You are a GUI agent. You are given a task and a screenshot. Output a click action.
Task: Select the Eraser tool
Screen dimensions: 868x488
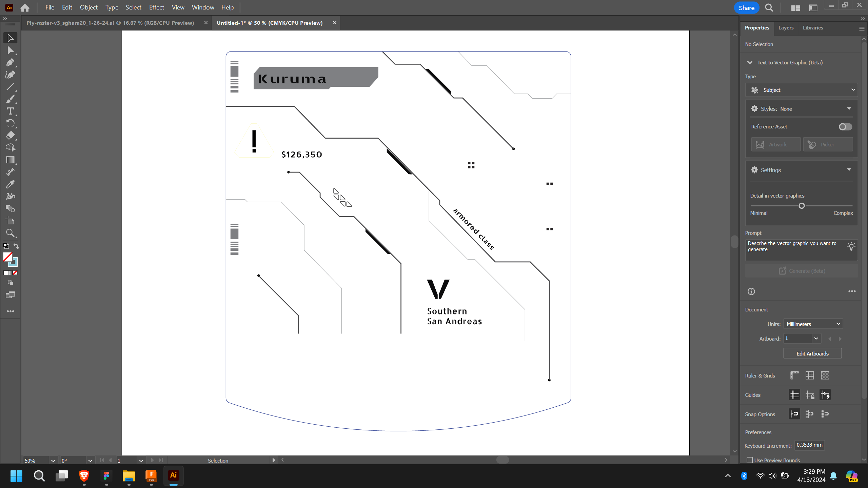(10, 136)
